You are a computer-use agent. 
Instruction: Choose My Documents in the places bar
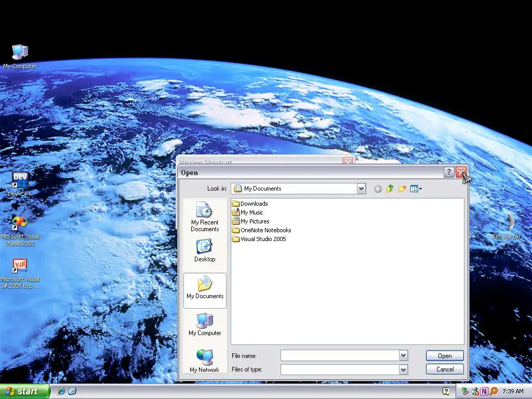pos(205,290)
